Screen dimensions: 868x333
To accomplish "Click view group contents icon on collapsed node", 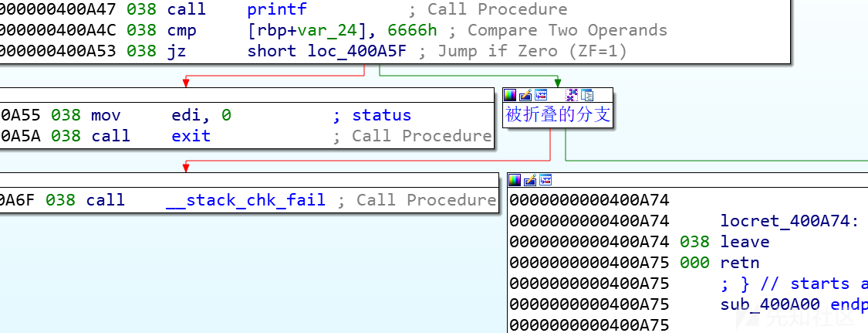I will tap(586, 95).
